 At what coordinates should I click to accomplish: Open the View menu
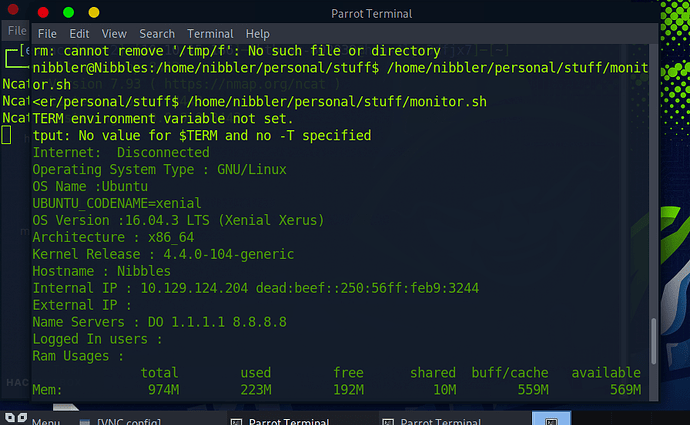[x=114, y=34]
